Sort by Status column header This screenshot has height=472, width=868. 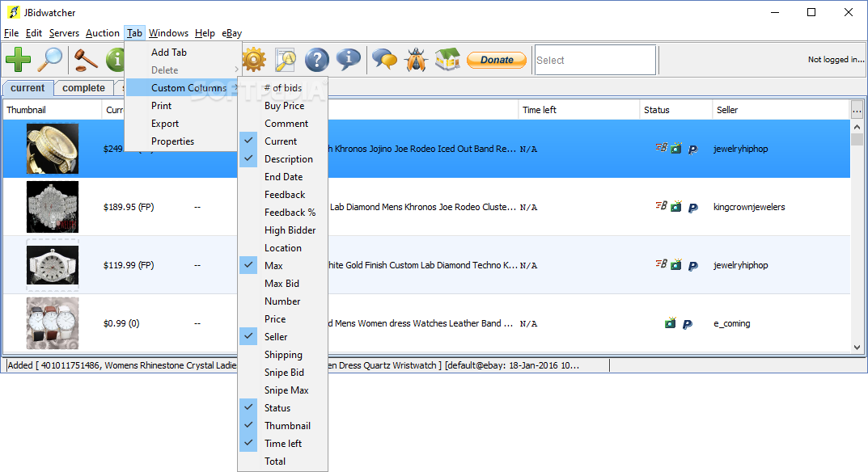point(676,110)
